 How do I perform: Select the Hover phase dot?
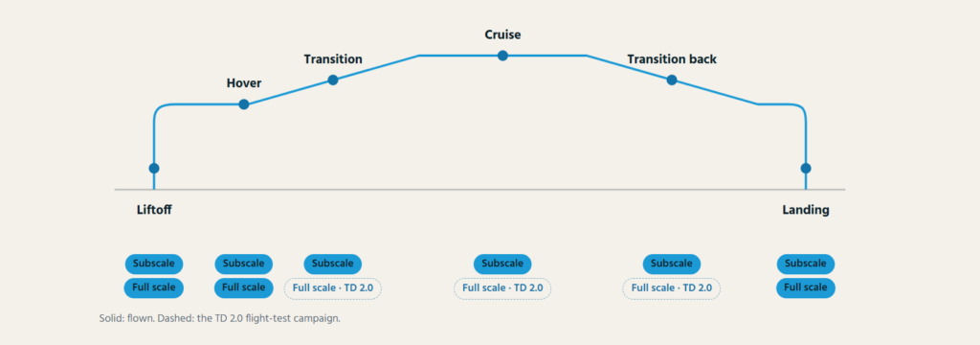point(244,103)
